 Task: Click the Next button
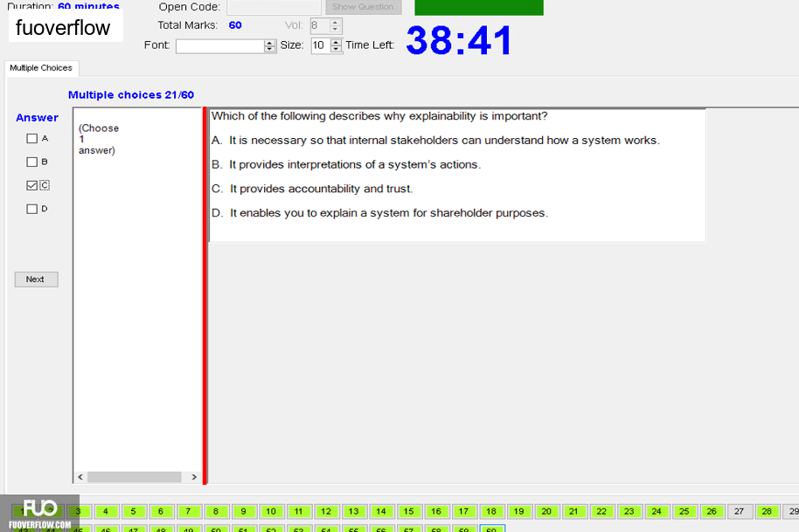tap(36, 279)
